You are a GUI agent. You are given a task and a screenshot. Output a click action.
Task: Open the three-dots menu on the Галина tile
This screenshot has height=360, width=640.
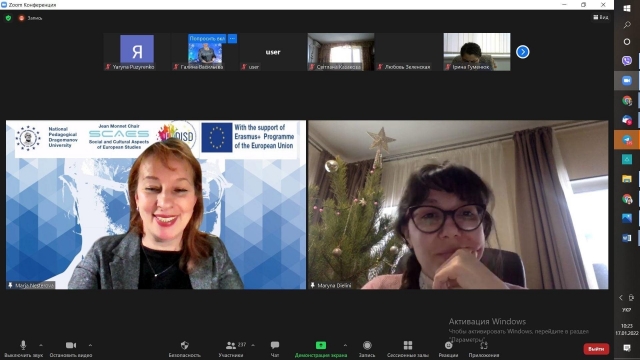232,38
